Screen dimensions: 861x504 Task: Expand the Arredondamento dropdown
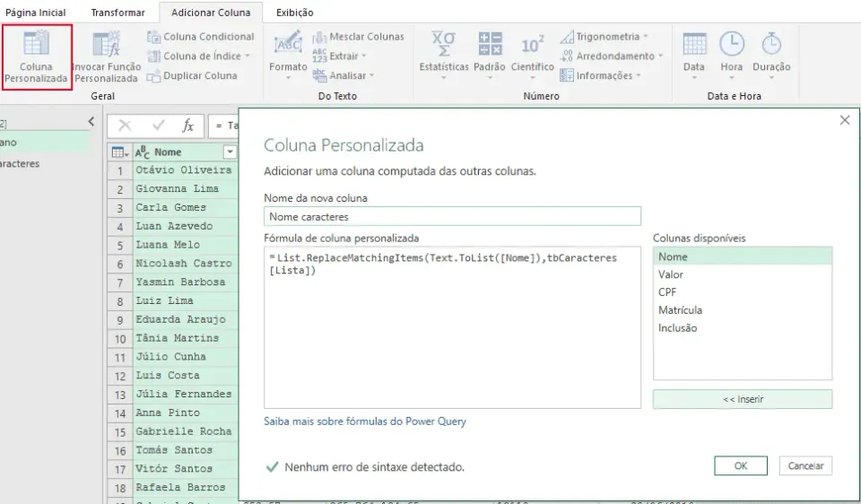[612, 56]
